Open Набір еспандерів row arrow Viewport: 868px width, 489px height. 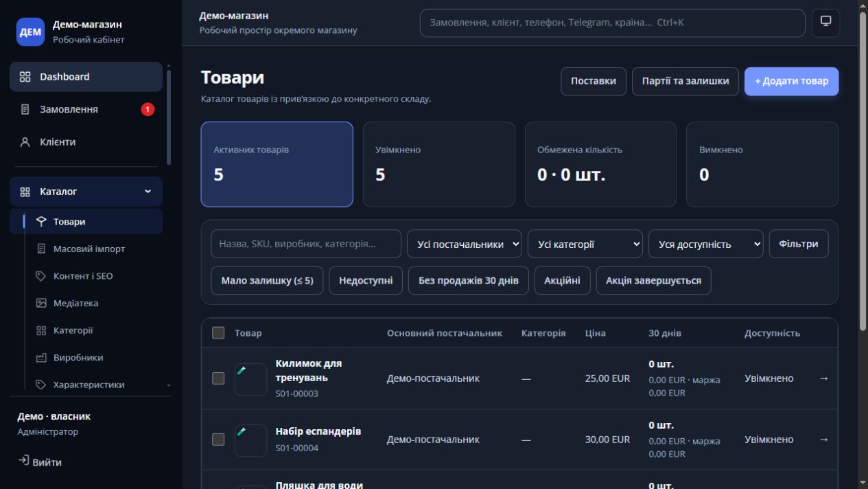824,440
